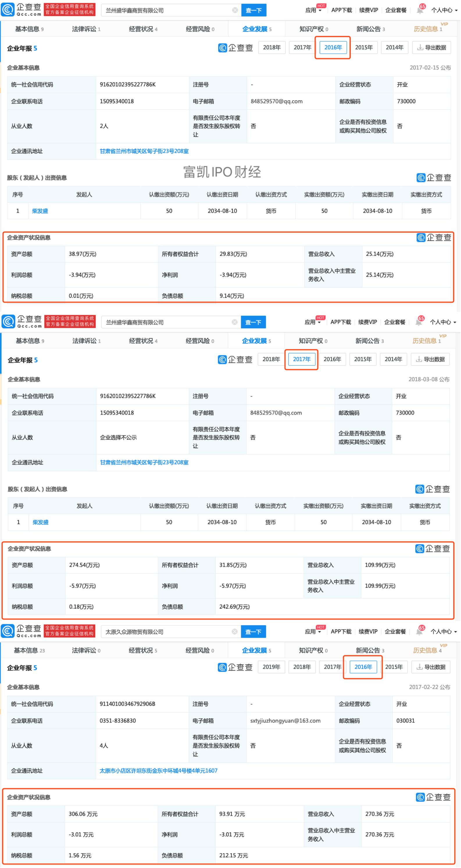Click the 导出数据 download icon beside the 2019年 row
The height and width of the screenshot is (868, 461).
click(x=419, y=667)
